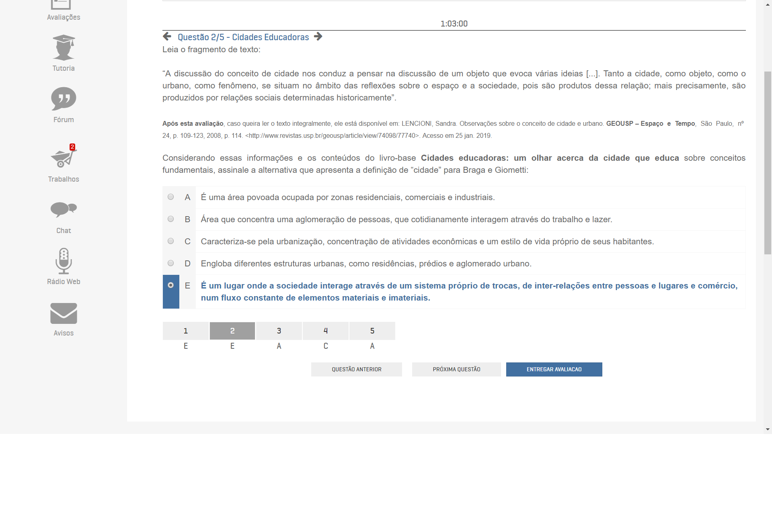772x532 pixels.
Task: Navigate to question 5 tab
Action: (x=372, y=330)
